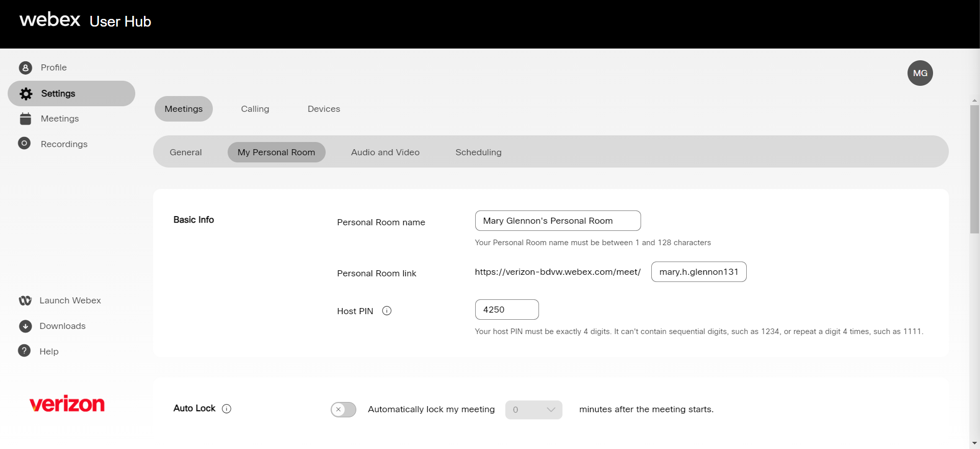The width and height of the screenshot is (980, 449).
Task: Click the 'Host PIN' label text
Action: [x=355, y=311]
